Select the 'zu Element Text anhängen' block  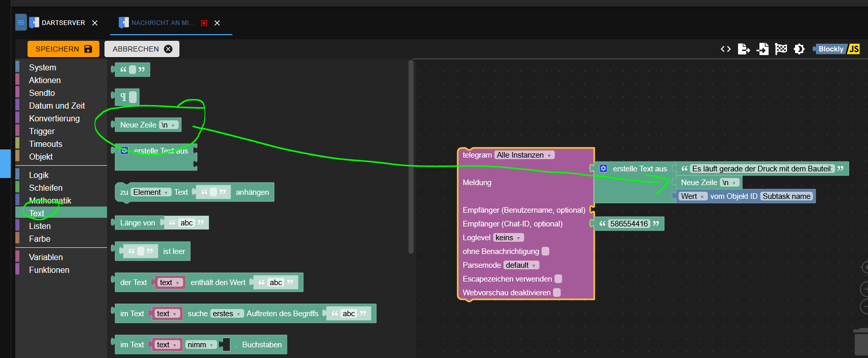pyautogui.click(x=194, y=192)
